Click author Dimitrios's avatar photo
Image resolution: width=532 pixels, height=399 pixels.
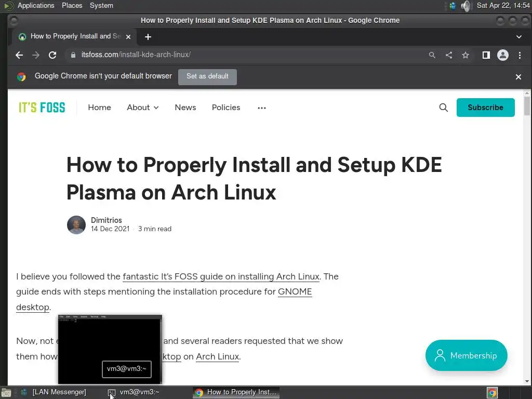(76, 224)
